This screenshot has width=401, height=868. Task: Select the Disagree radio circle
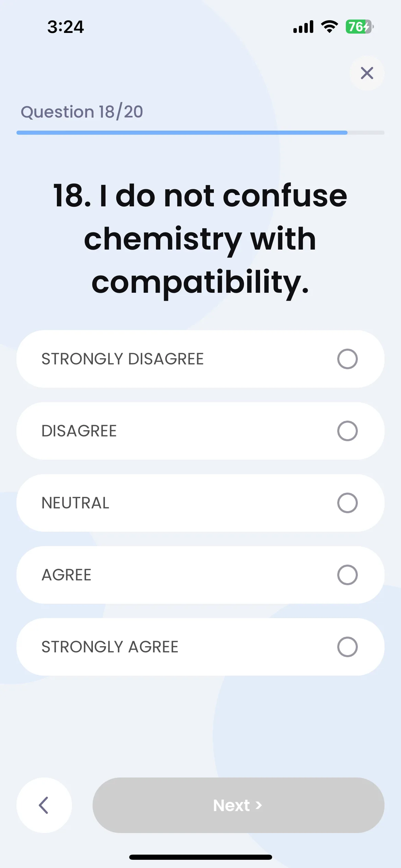[347, 431]
